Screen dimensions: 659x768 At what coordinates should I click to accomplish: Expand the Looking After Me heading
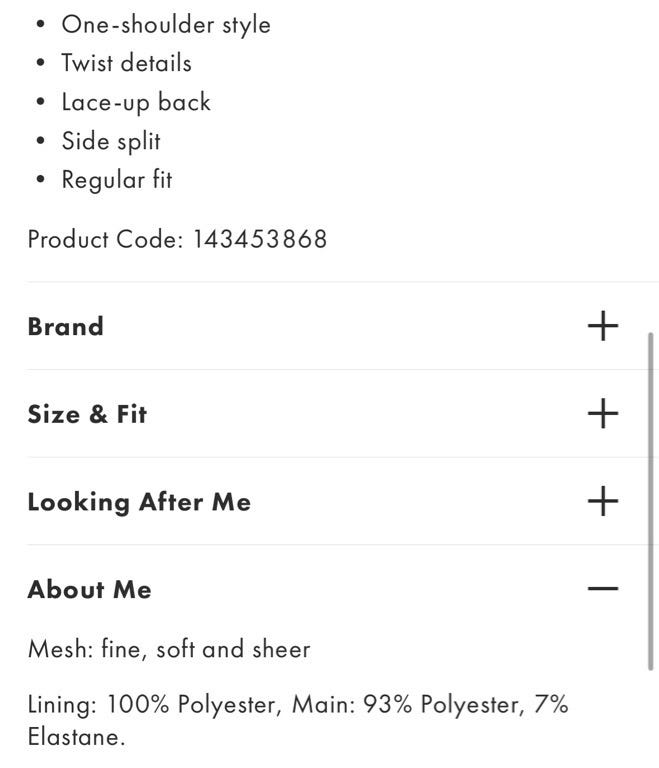pyautogui.click(x=139, y=502)
